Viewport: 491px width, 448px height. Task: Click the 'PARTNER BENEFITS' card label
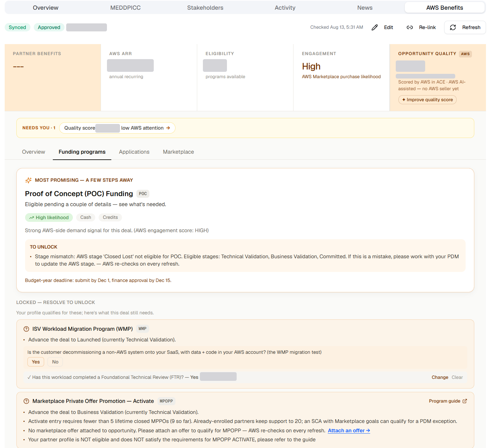pos(37,54)
